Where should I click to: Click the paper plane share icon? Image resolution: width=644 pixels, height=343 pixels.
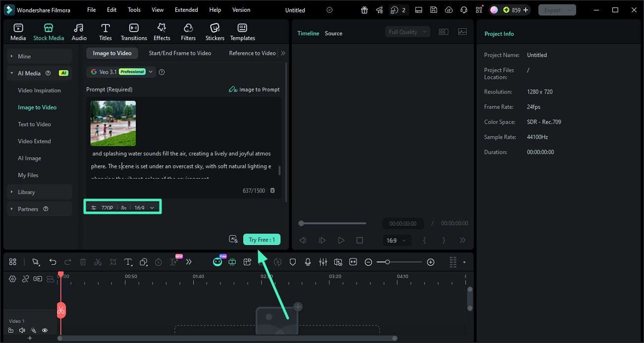(x=379, y=10)
